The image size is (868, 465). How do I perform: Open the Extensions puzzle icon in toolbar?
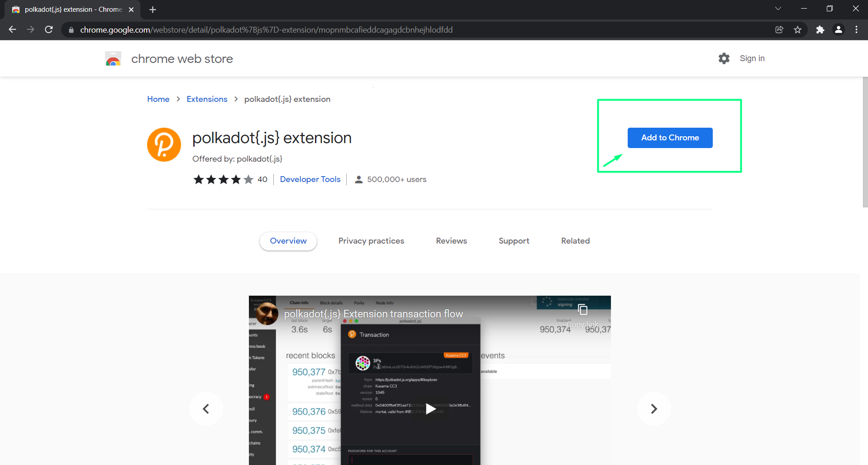pyautogui.click(x=820, y=30)
